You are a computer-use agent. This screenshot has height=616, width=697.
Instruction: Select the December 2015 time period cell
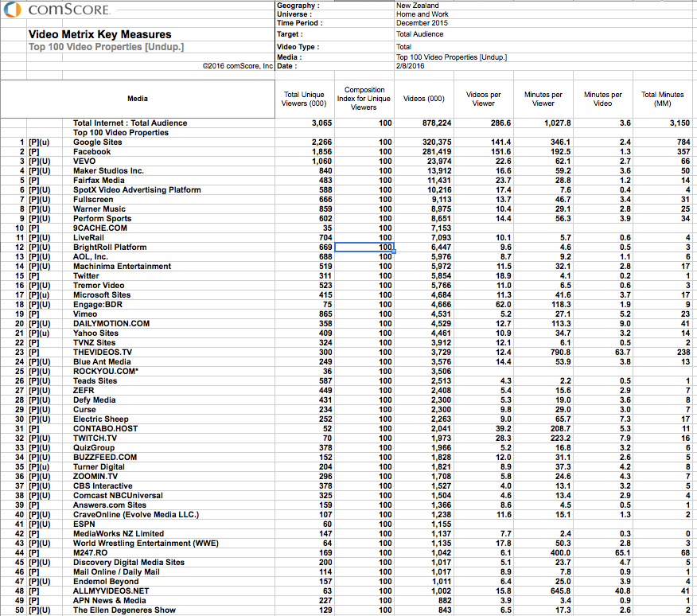[x=422, y=23]
